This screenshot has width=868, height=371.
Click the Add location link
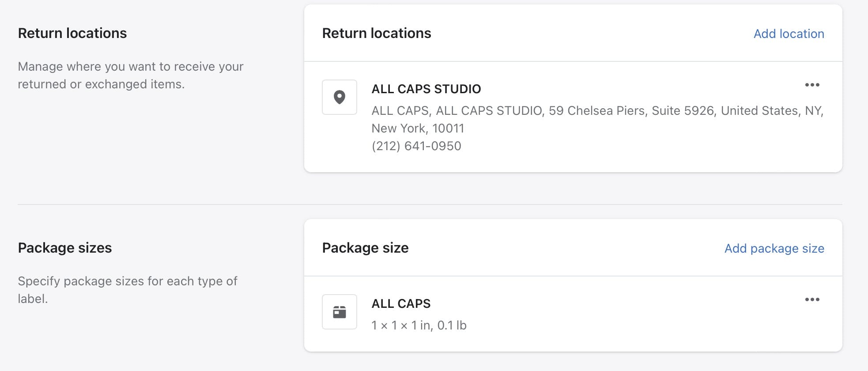pyautogui.click(x=789, y=34)
